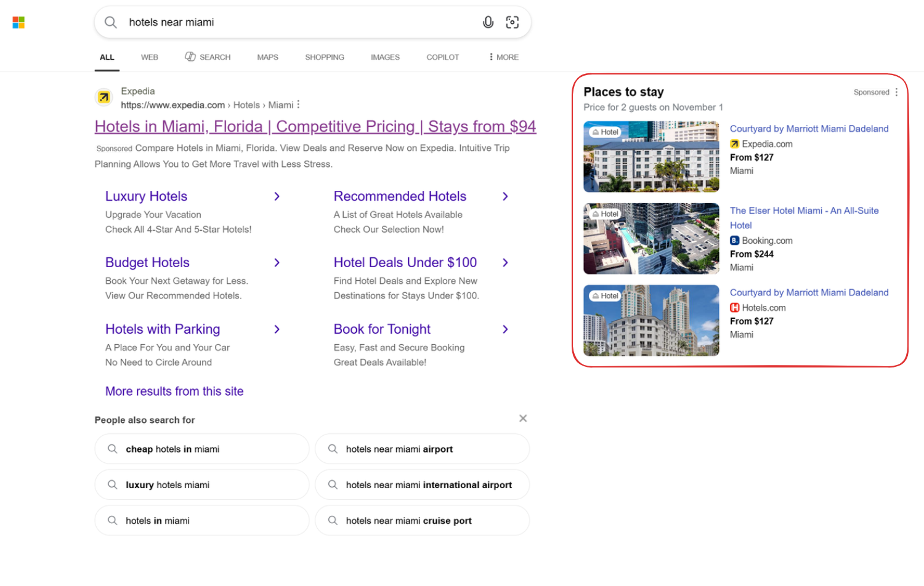
Task: Click search icon beside hotels near miami airport
Action: [333, 449]
